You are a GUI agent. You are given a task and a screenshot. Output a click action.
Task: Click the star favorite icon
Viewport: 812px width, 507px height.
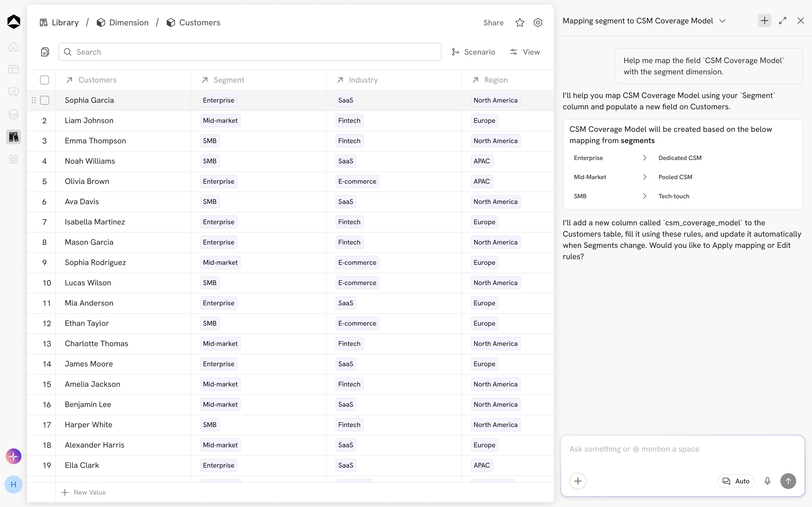point(520,23)
